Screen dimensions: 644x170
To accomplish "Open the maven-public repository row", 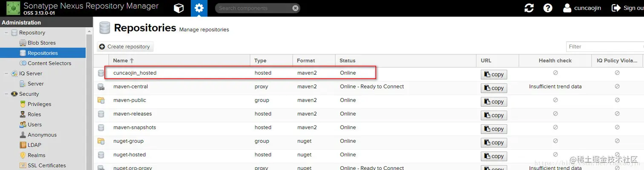I will [x=368, y=100].
